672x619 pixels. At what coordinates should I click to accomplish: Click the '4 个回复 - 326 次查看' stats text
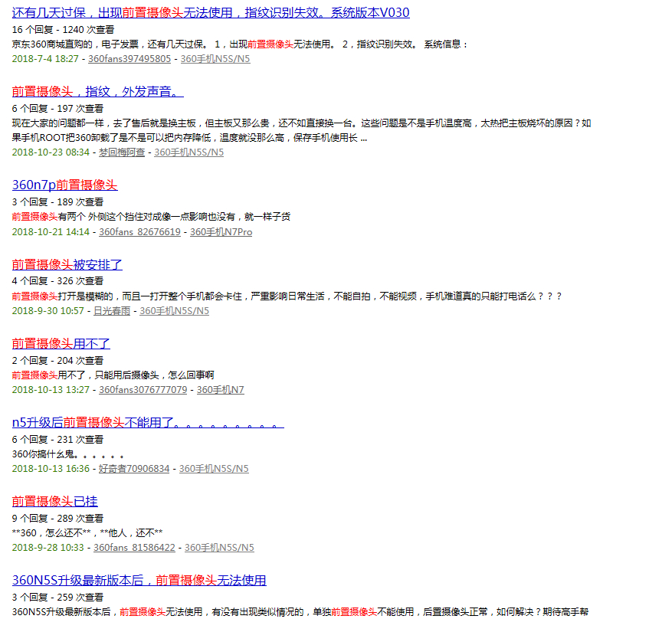58,281
